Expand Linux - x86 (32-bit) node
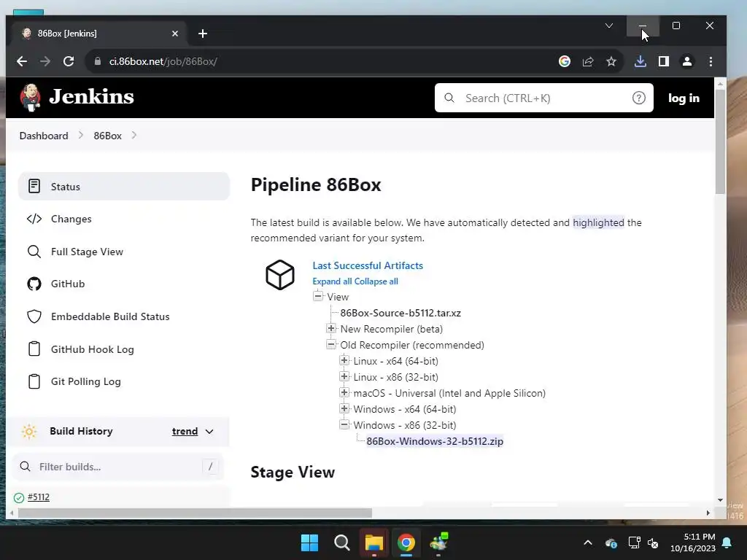 [x=344, y=377]
